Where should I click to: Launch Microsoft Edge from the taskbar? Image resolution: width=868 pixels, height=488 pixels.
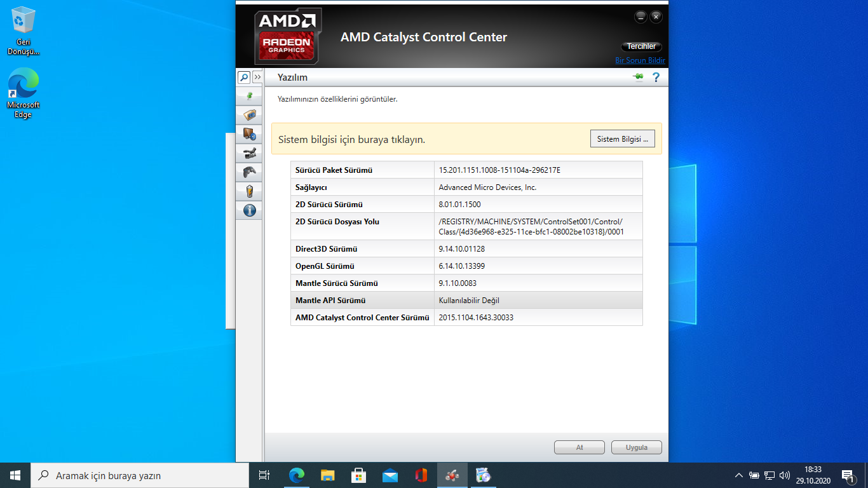pos(297,475)
